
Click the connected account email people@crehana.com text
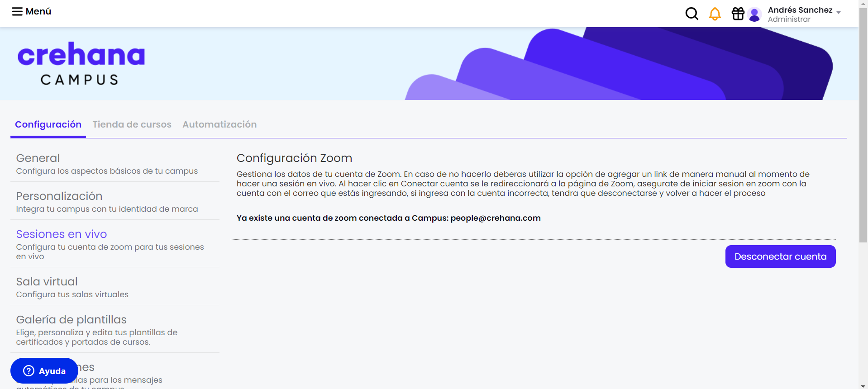(x=496, y=218)
